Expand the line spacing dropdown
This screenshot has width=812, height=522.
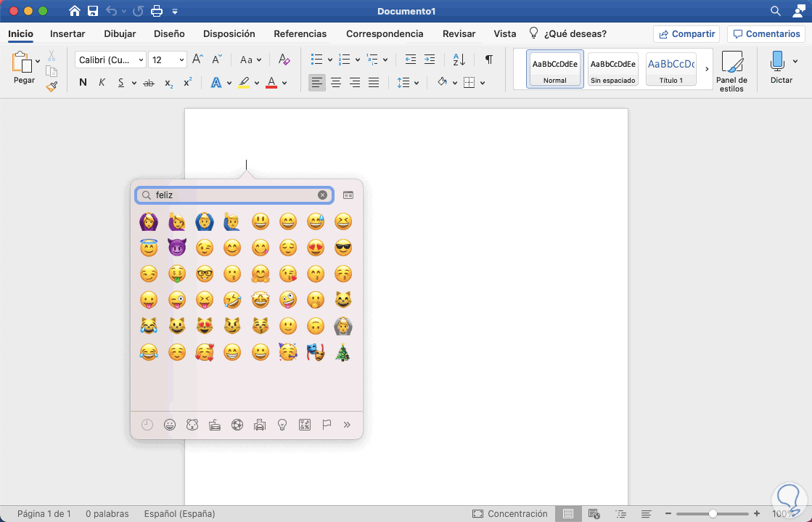pos(417,83)
